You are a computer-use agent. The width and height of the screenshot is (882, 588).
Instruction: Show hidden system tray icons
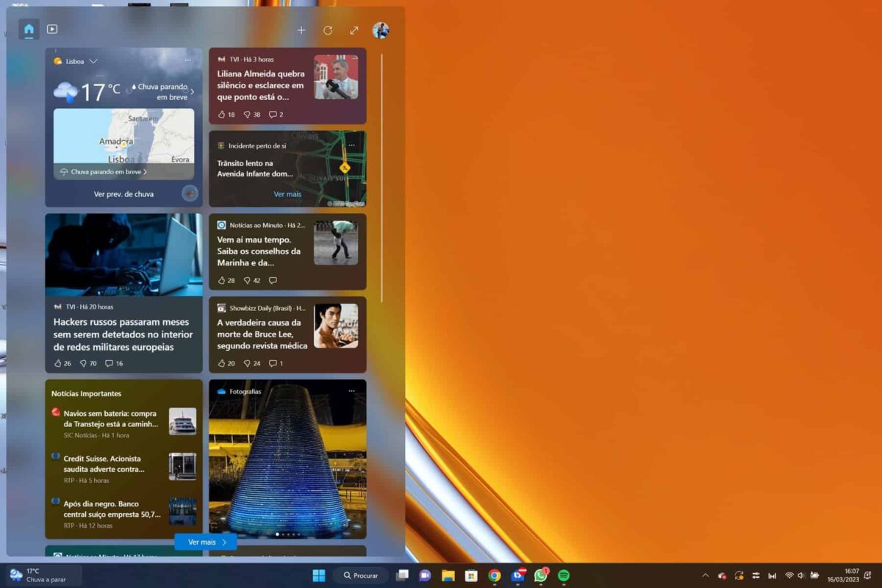[706, 576]
